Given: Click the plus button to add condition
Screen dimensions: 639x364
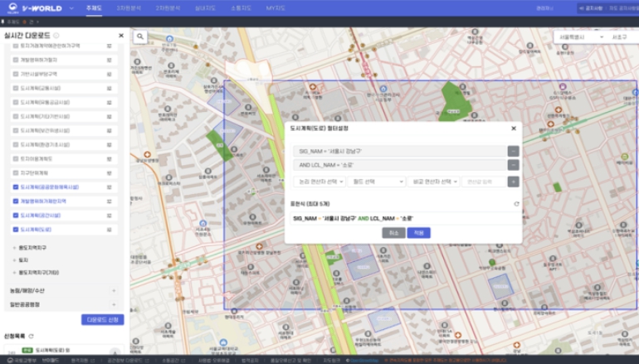Looking at the screenshot, I should pyautogui.click(x=514, y=181).
